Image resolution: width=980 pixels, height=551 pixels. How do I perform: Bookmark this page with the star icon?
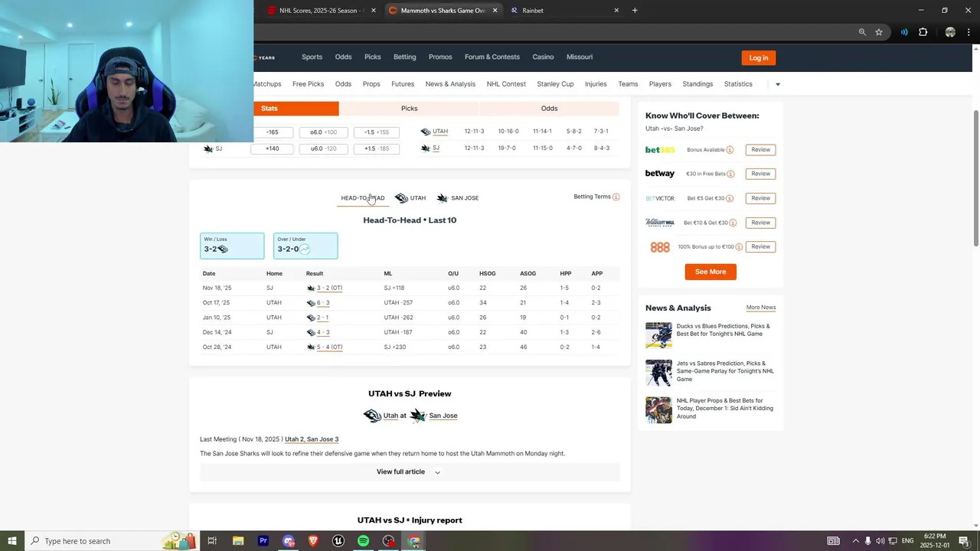click(879, 32)
